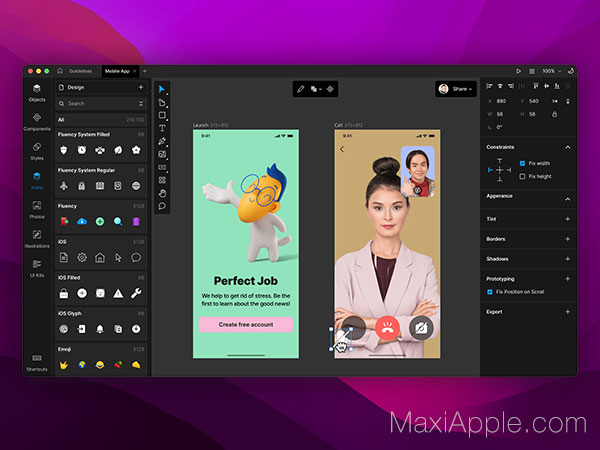Image resolution: width=600 pixels, height=450 pixels.
Task: Collapse the Constraints section
Action: pyautogui.click(x=568, y=147)
